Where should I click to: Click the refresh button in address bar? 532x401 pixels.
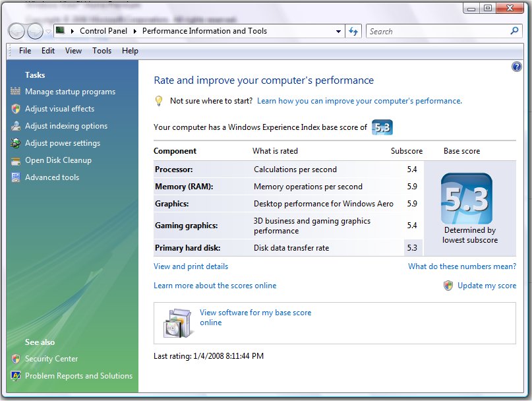tap(353, 31)
